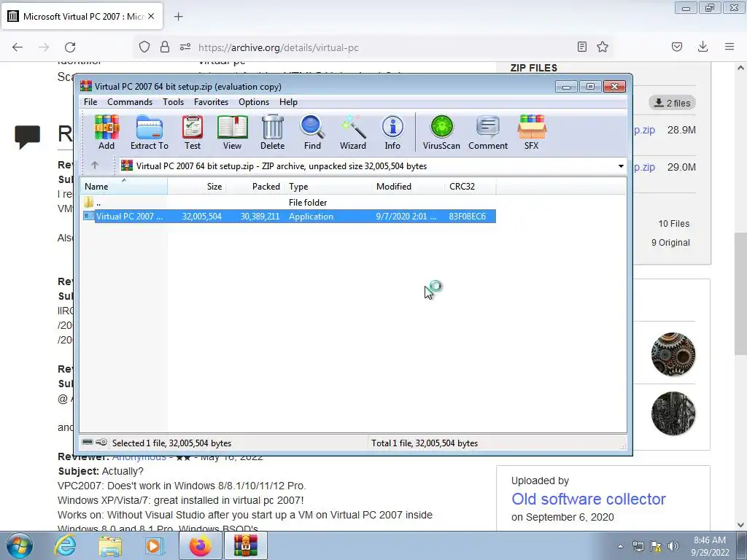Switch to Firefox on taskbar

201,545
